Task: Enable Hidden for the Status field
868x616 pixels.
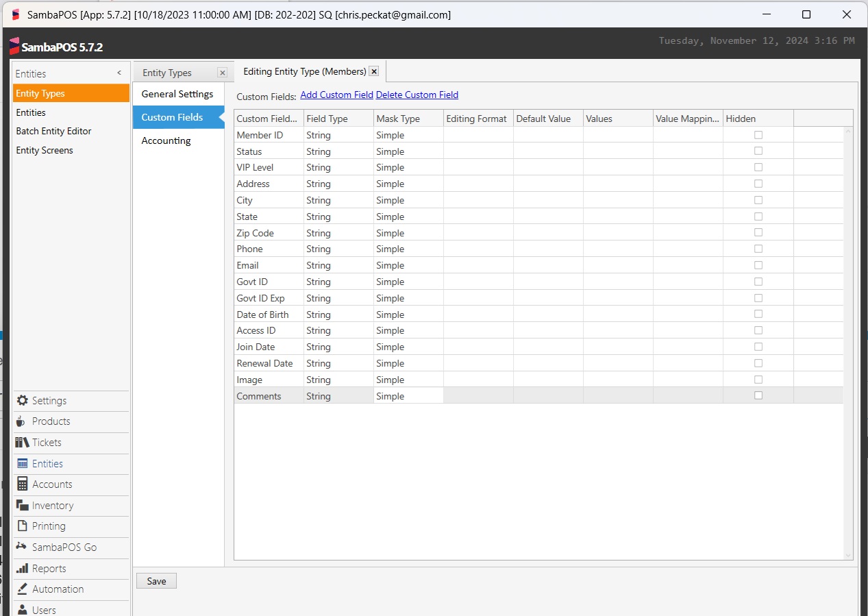Action: [758, 151]
